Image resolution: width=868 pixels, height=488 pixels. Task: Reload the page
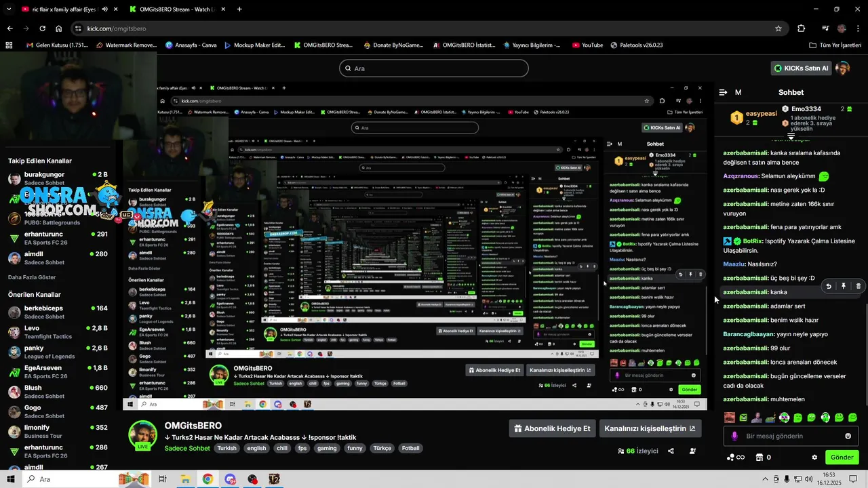coord(42,28)
